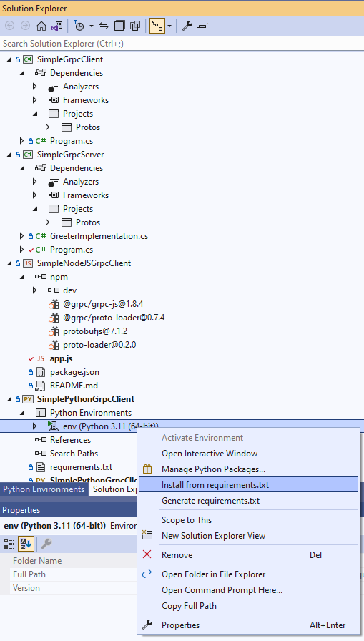Open the Pending Changes Filter clock icon
Screen dimensions: 364x641
(x=79, y=26)
